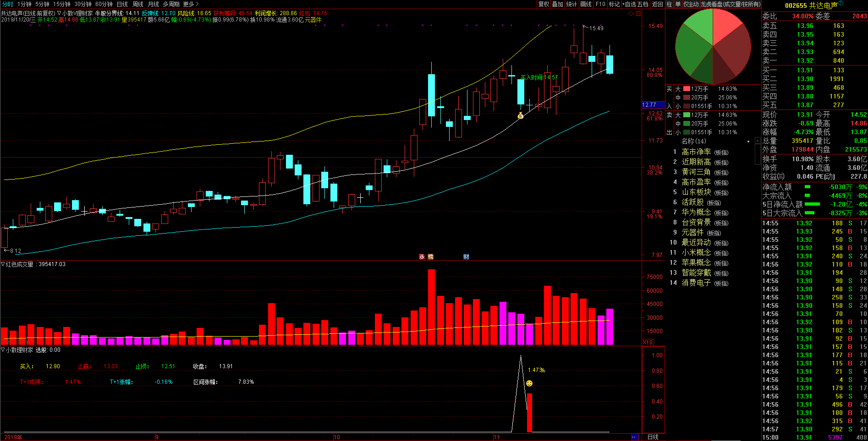
Task: Select the 5分钟 period tab
Action: point(42,4)
